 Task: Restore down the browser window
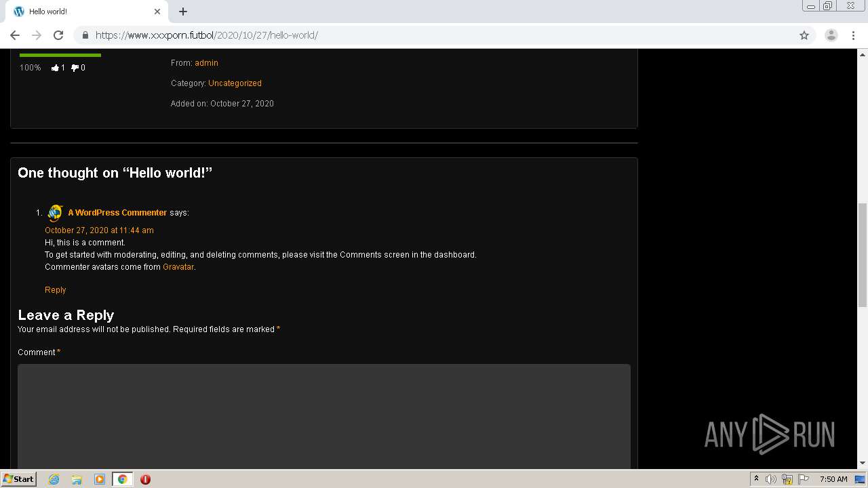point(828,6)
